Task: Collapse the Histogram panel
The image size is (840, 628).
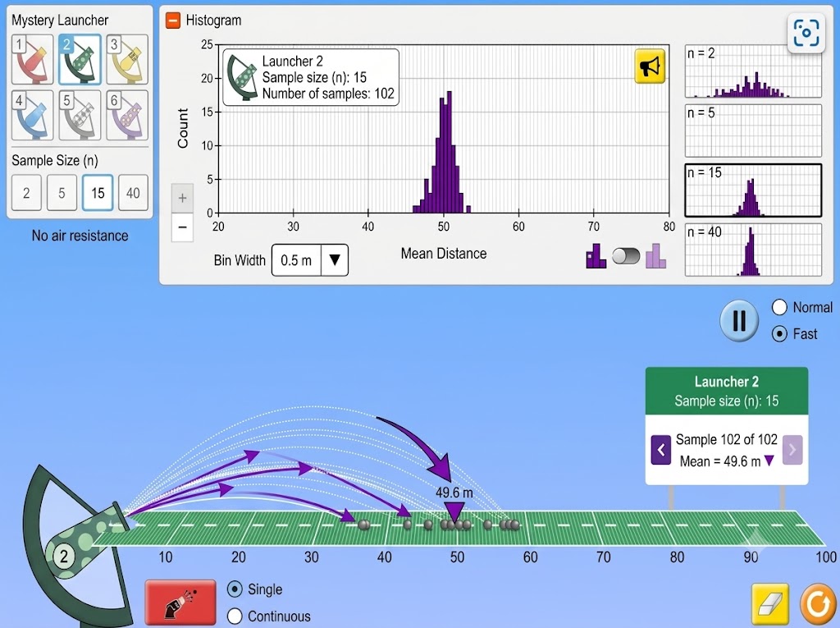Action: pyautogui.click(x=173, y=21)
